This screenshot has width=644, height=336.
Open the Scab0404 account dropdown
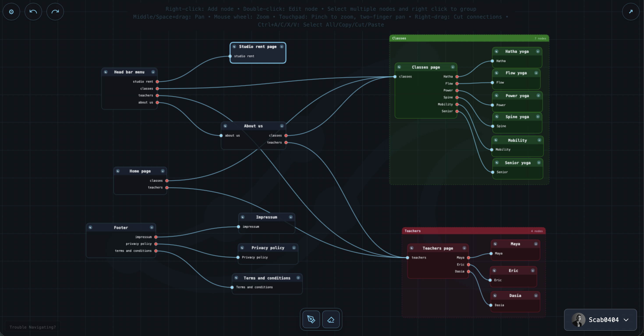pos(626,320)
